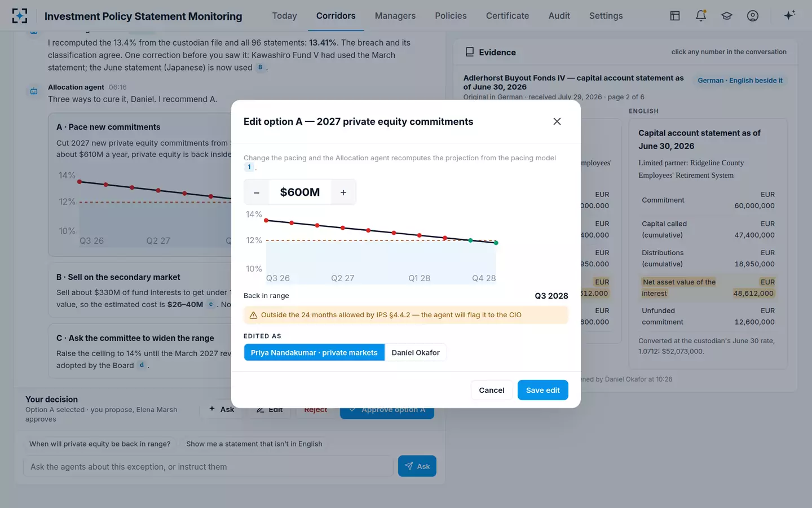Image resolution: width=812 pixels, height=508 pixels.
Task: View the Certificate tab
Action: pos(507,16)
